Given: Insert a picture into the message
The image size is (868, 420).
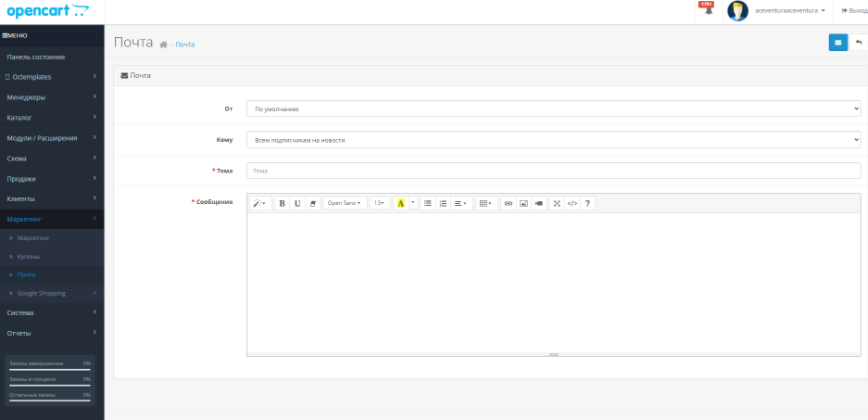Looking at the screenshot, I should pyautogui.click(x=523, y=203).
